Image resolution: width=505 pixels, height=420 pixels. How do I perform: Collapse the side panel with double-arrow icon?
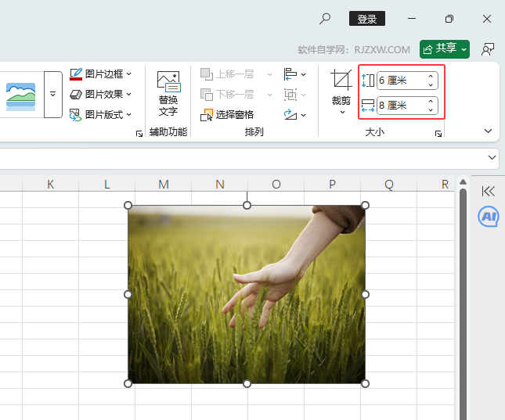[x=488, y=191]
